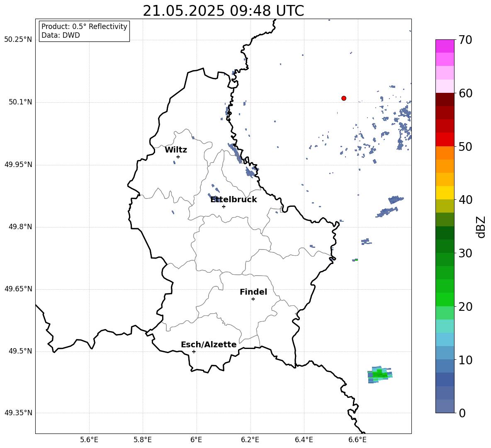Click the red station marker dot
The image size is (491, 448).
click(344, 98)
